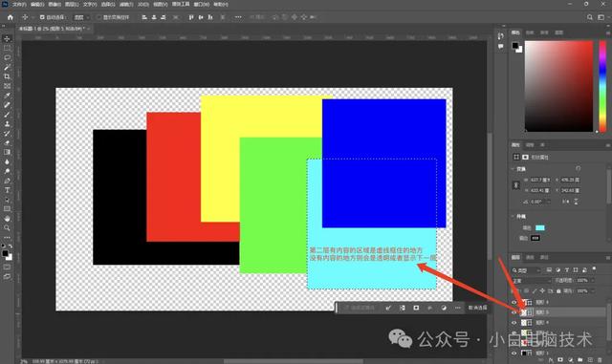The image size is (612, 364).
Task: Select the Move tool in the left toolbar
Action: (x=7, y=38)
